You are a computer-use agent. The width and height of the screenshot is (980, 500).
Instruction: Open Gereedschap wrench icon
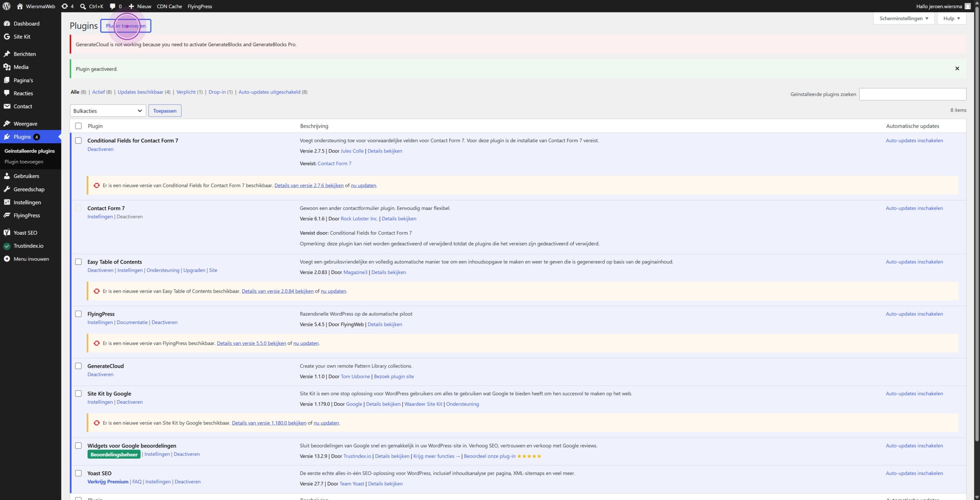(7, 189)
